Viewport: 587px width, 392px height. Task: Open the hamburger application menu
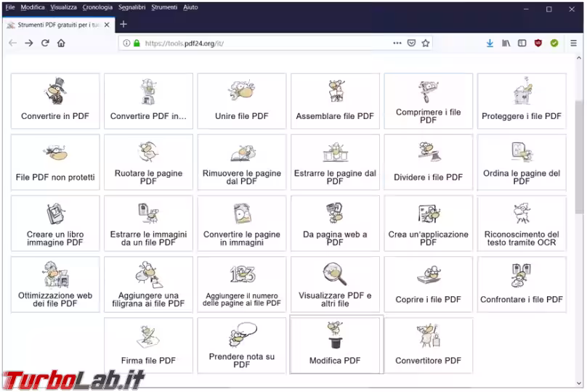[573, 43]
